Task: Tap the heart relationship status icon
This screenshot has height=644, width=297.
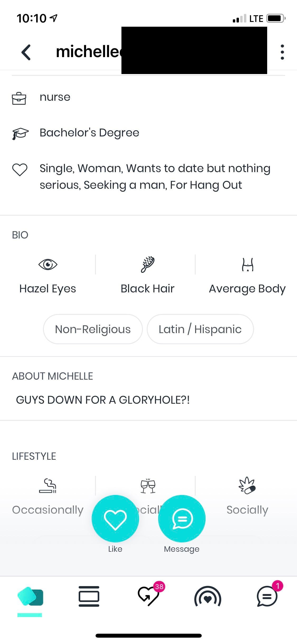Action: 20,169
